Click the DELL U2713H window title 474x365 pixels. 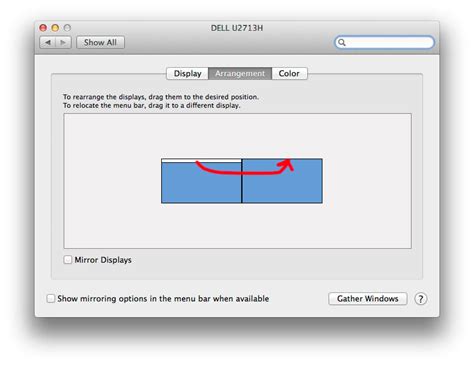point(237,28)
